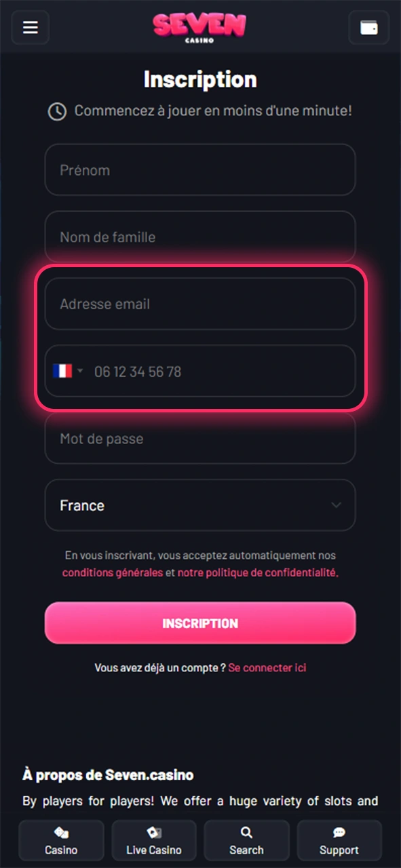Open Support from the bottom navigation

pyautogui.click(x=339, y=840)
